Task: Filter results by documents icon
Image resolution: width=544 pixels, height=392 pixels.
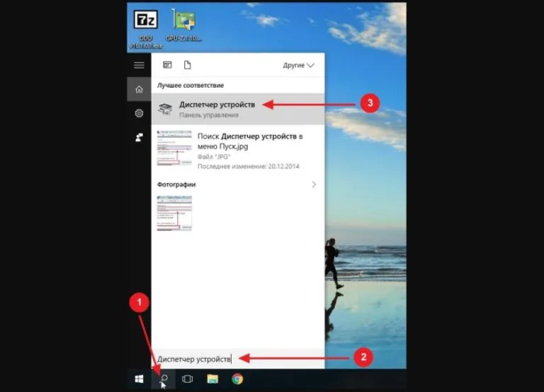Action: coord(187,65)
